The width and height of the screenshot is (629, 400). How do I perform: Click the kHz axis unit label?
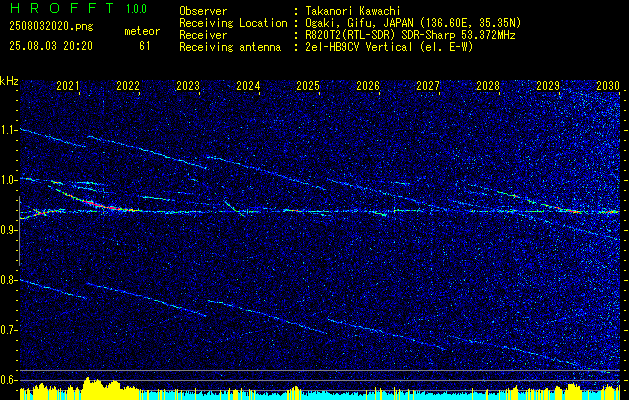(9, 81)
